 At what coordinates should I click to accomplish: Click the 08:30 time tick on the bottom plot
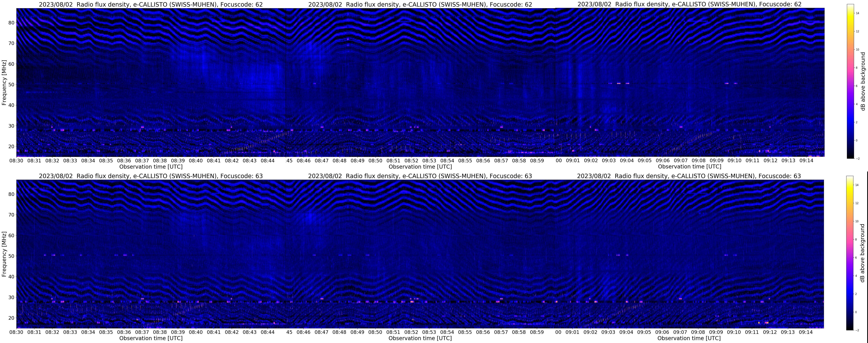(16, 332)
